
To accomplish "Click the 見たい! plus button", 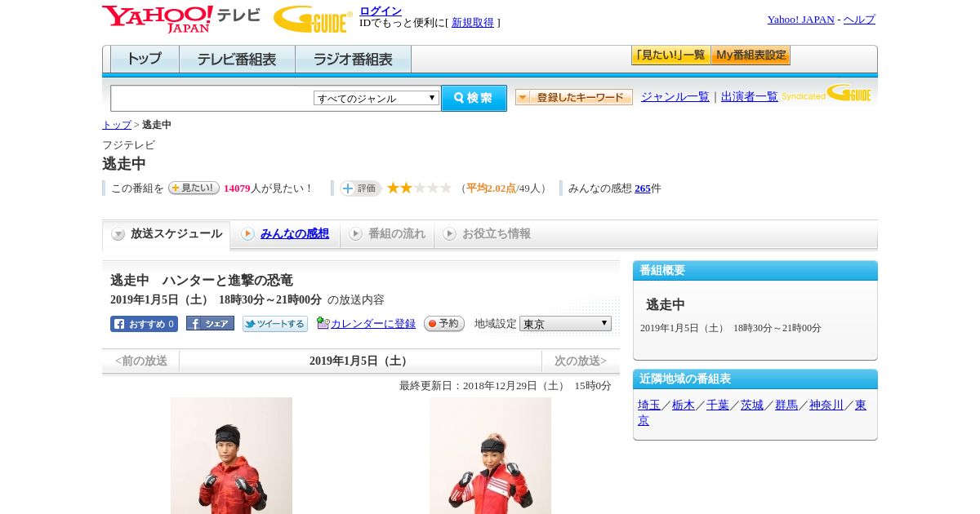I will (x=194, y=188).
